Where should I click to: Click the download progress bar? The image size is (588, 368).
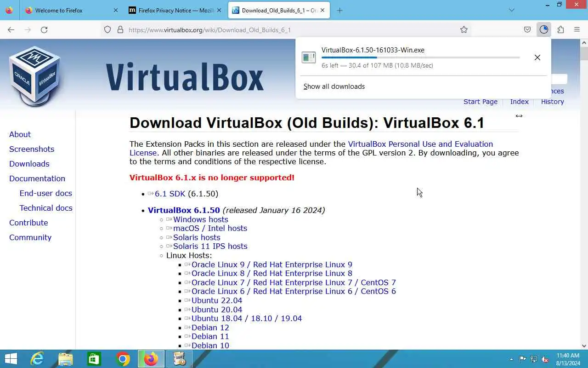pos(421,57)
